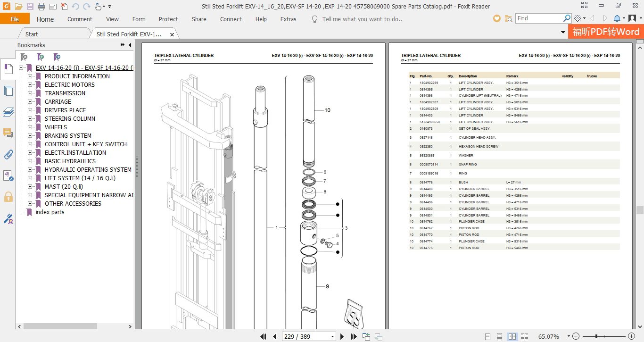Image resolution: width=644 pixels, height=342 pixels.
Task: Click the zoom out minus button
Action: click(x=576, y=336)
